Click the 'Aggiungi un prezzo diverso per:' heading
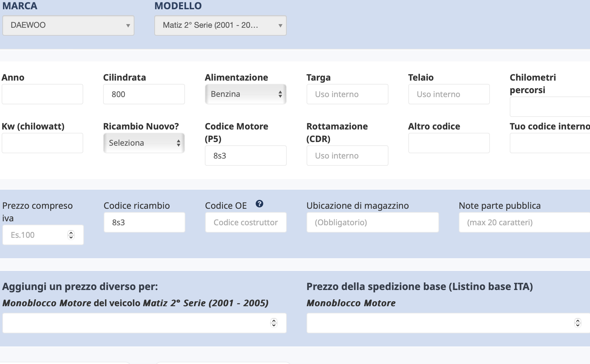 [x=80, y=286]
